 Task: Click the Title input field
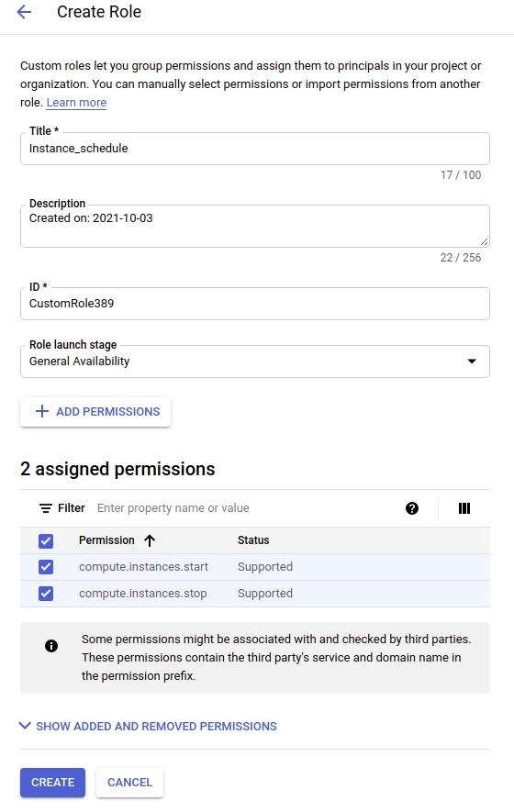point(255,149)
